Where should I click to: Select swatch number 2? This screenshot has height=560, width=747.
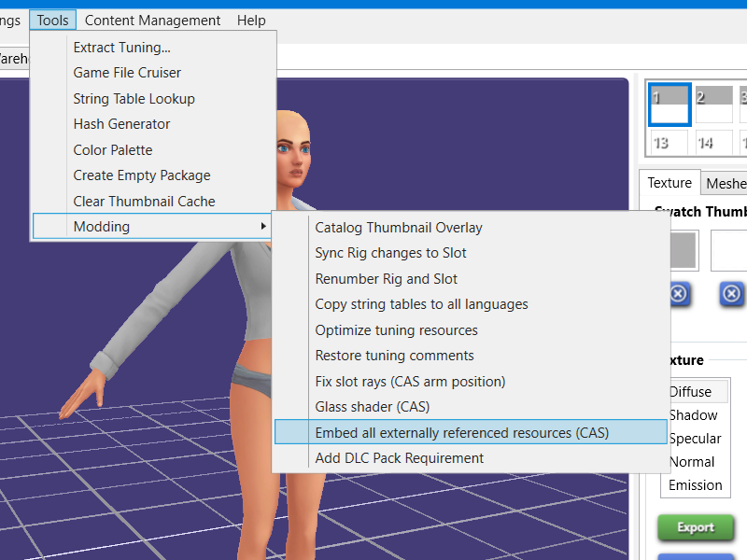pyautogui.click(x=713, y=105)
